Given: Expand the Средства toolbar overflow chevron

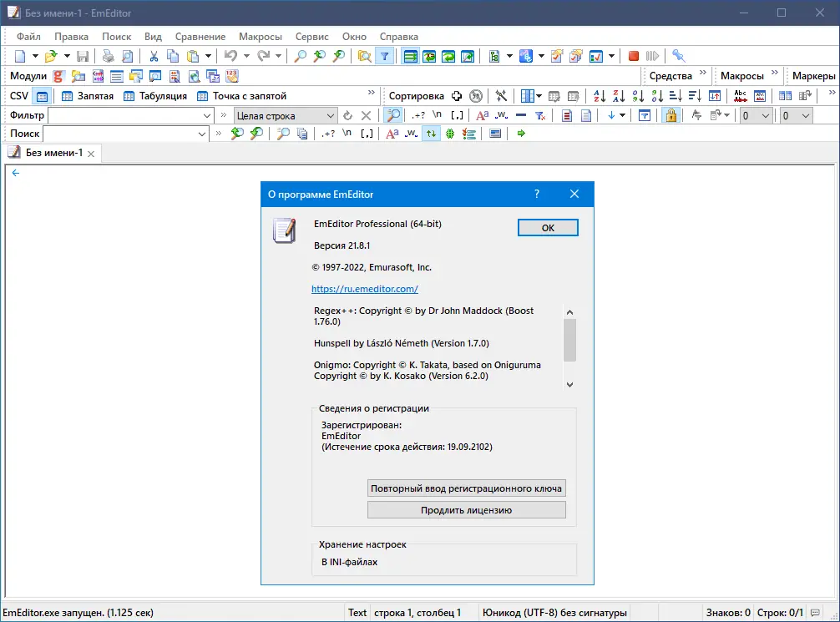Looking at the screenshot, I should (x=702, y=73).
